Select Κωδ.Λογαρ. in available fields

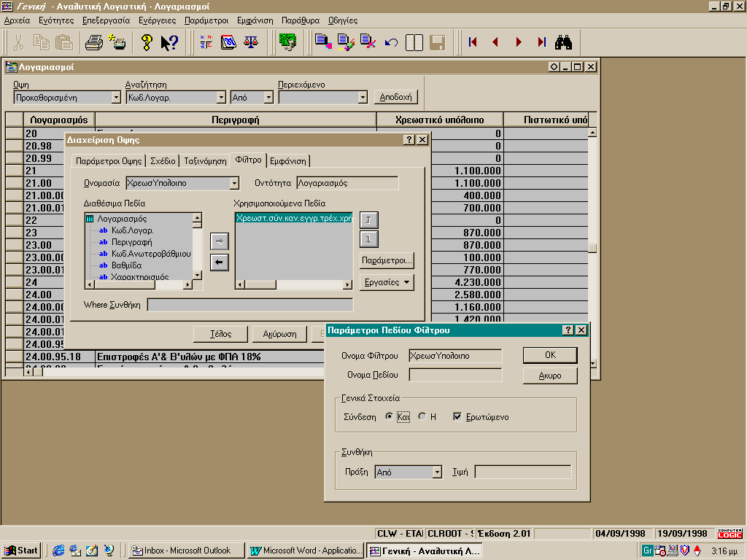tap(133, 230)
